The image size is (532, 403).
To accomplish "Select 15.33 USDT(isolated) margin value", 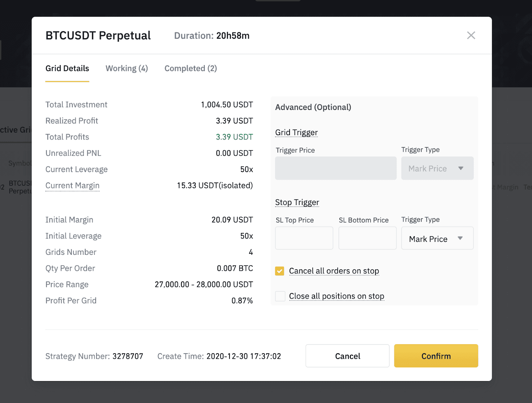I will (x=215, y=185).
